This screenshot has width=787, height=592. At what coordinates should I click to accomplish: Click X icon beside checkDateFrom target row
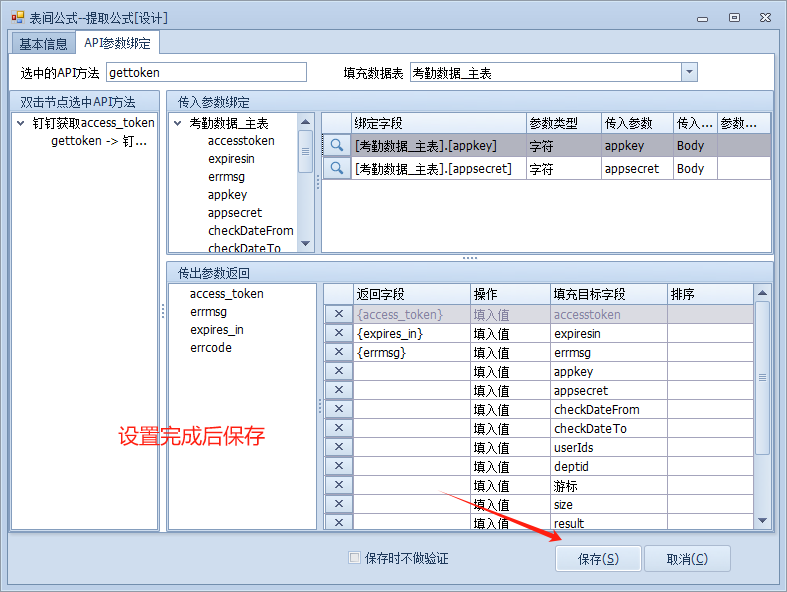point(338,409)
